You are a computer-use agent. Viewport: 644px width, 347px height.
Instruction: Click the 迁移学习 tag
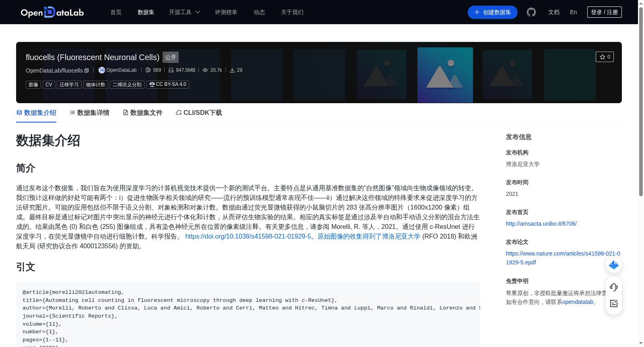[69, 85]
